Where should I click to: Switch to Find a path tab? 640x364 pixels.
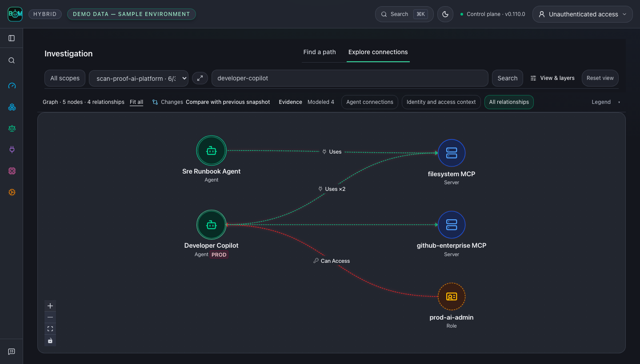(320, 52)
